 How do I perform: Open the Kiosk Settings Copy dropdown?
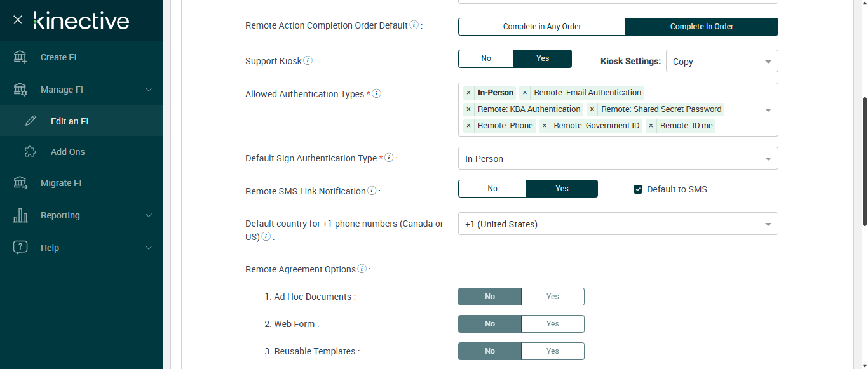coord(721,62)
